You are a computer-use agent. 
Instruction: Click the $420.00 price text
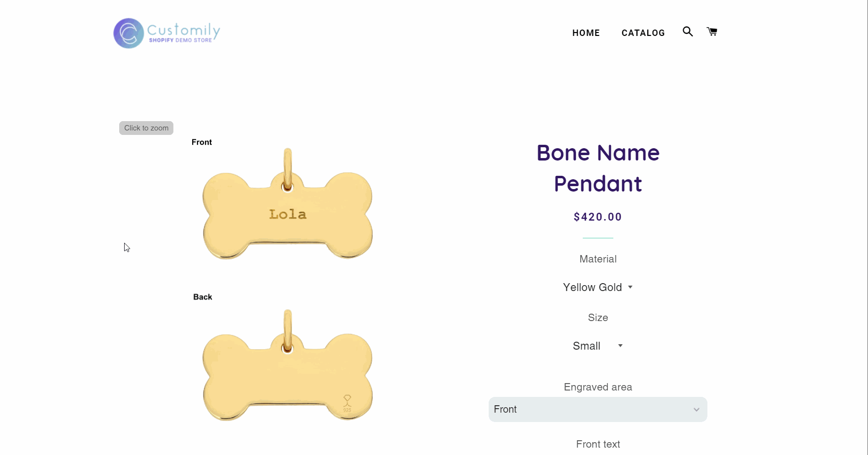[598, 217]
